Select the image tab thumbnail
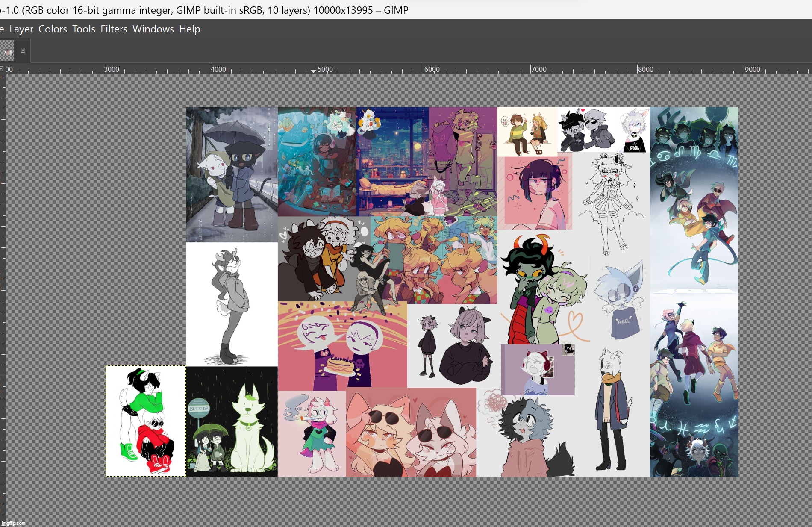Viewport: 812px width, 527px height. [7, 50]
